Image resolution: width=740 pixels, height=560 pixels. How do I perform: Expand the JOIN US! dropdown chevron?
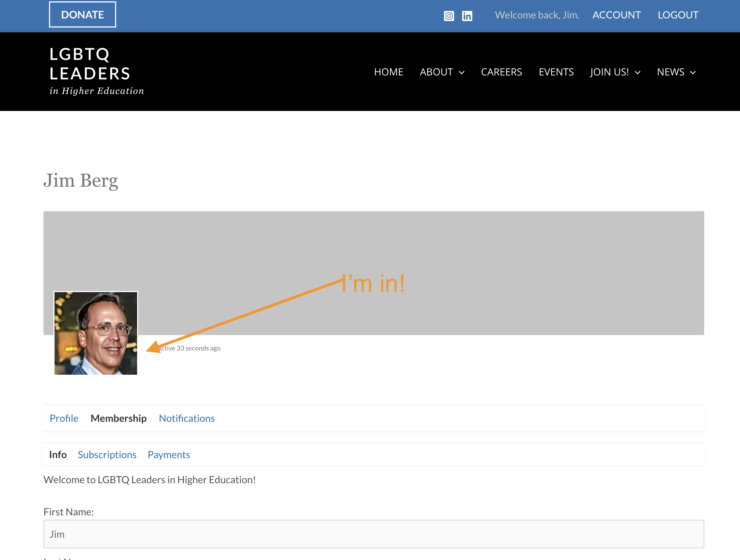tap(638, 73)
